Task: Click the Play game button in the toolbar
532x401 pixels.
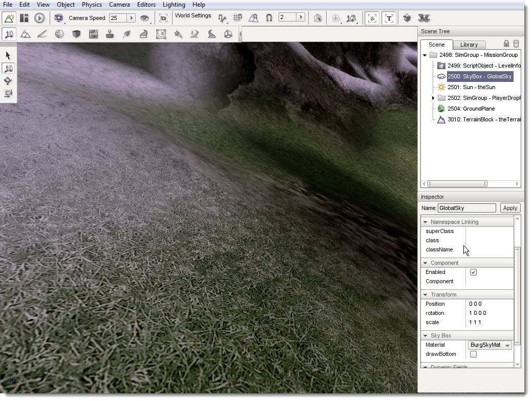Action: point(39,18)
